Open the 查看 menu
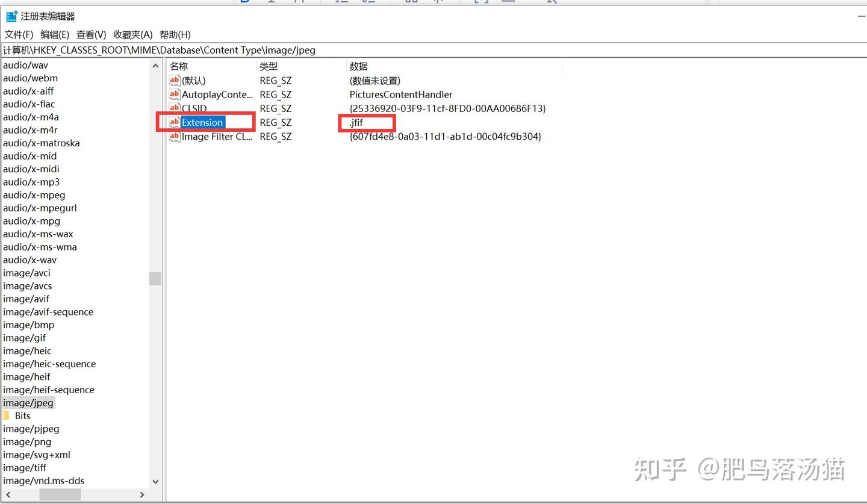Image resolution: width=867 pixels, height=504 pixels. tap(91, 34)
